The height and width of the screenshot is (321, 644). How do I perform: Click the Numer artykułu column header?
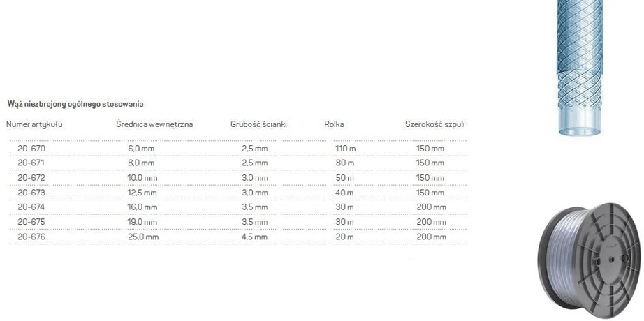[34, 124]
